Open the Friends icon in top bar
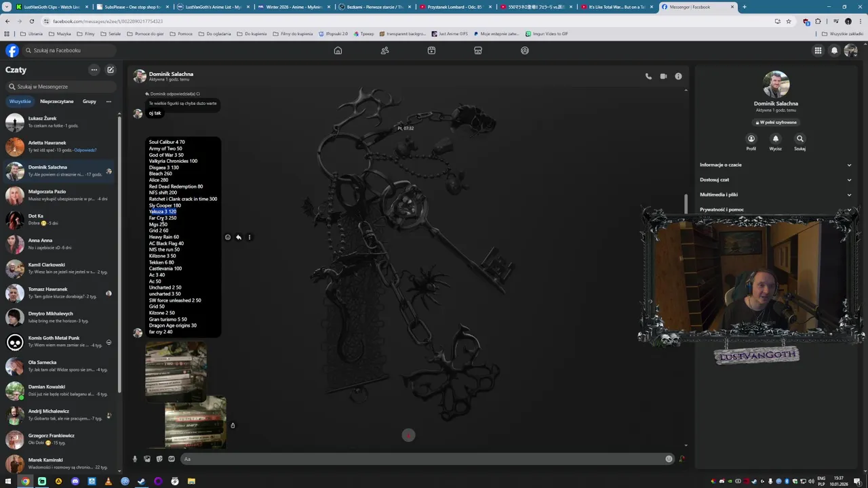The height and width of the screenshot is (488, 868). [384, 50]
